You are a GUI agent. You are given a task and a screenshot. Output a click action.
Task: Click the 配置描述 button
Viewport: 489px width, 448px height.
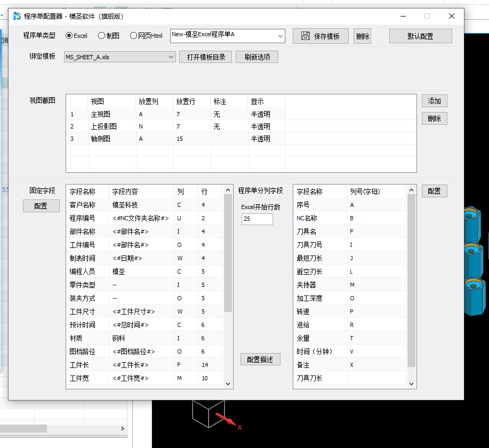260,359
